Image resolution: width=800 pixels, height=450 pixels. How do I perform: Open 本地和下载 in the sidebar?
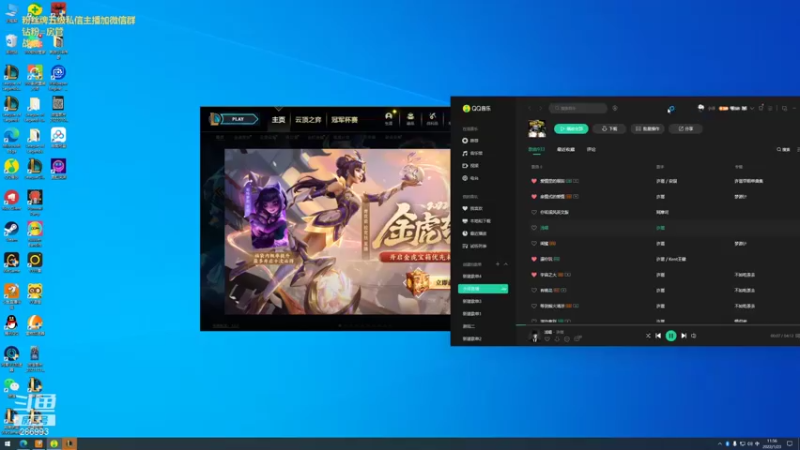tap(476, 221)
